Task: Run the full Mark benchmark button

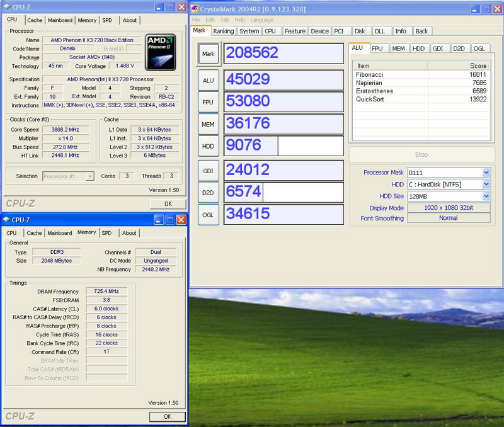Action: [208, 54]
